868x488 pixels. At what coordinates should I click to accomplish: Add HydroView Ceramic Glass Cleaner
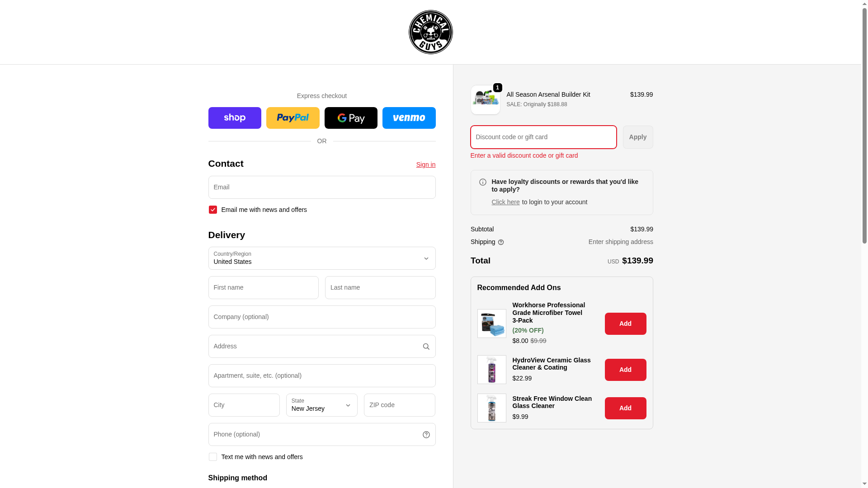click(x=626, y=370)
